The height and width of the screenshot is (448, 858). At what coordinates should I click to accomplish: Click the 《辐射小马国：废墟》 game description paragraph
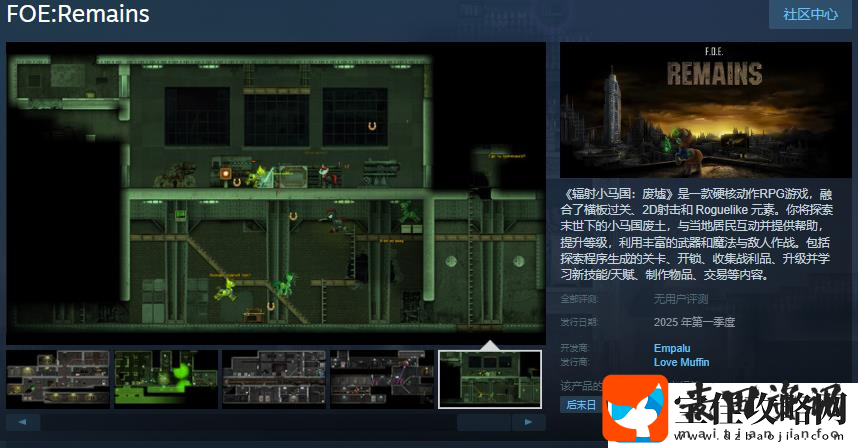point(696,234)
